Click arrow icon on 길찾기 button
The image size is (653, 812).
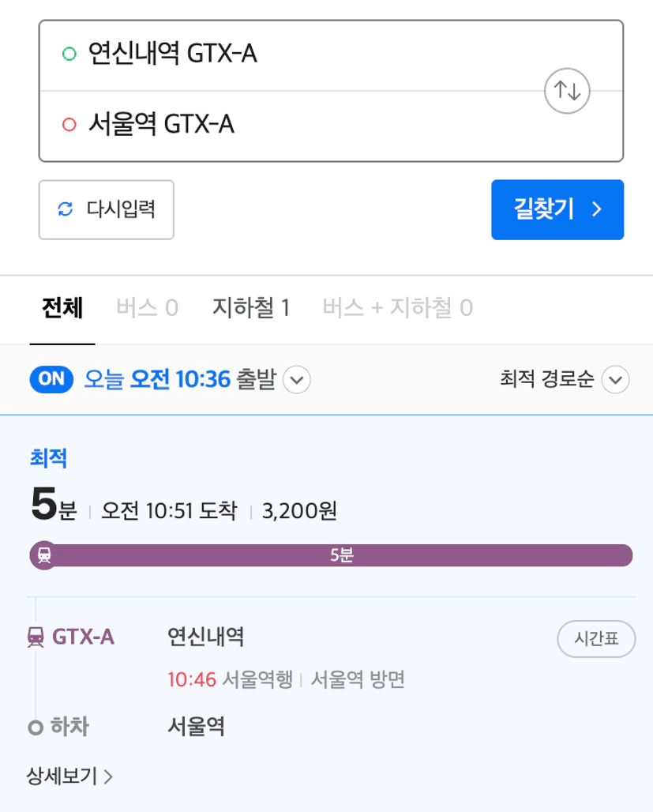tap(598, 209)
